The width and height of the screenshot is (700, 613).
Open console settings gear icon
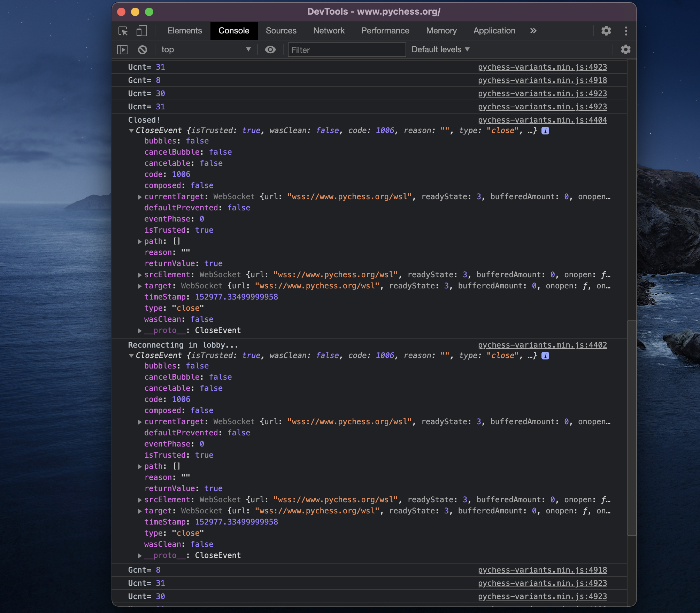[626, 50]
